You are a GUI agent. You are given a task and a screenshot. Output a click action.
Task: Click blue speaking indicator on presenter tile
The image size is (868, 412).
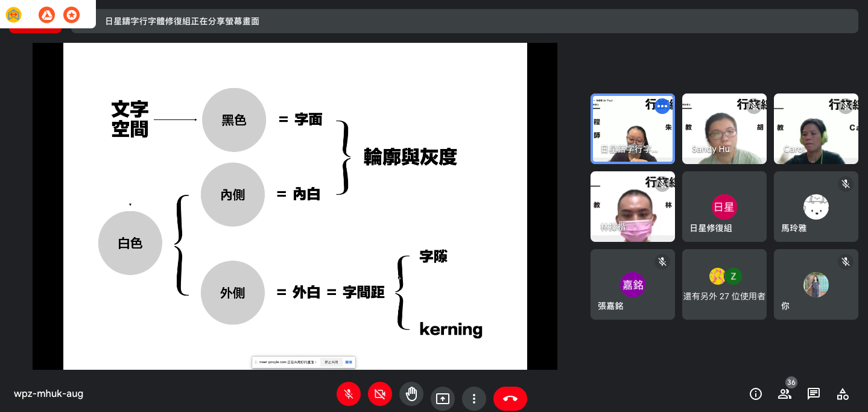point(662,106)
